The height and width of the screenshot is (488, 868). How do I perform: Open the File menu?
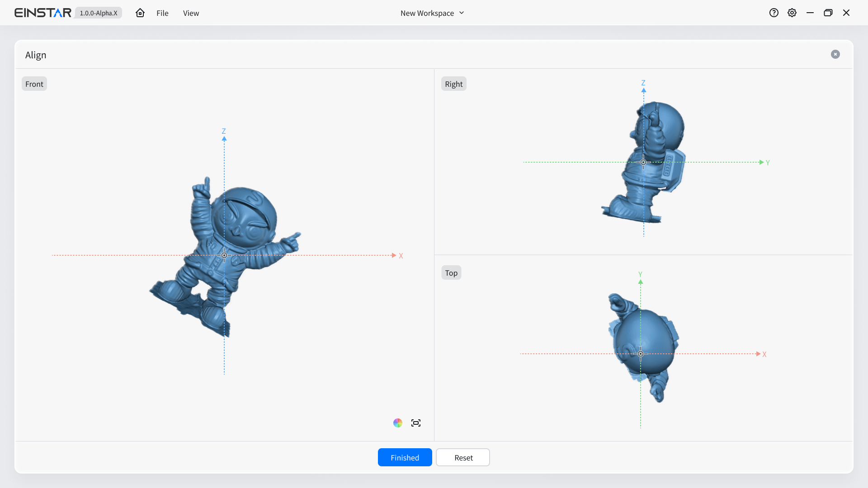162,13
